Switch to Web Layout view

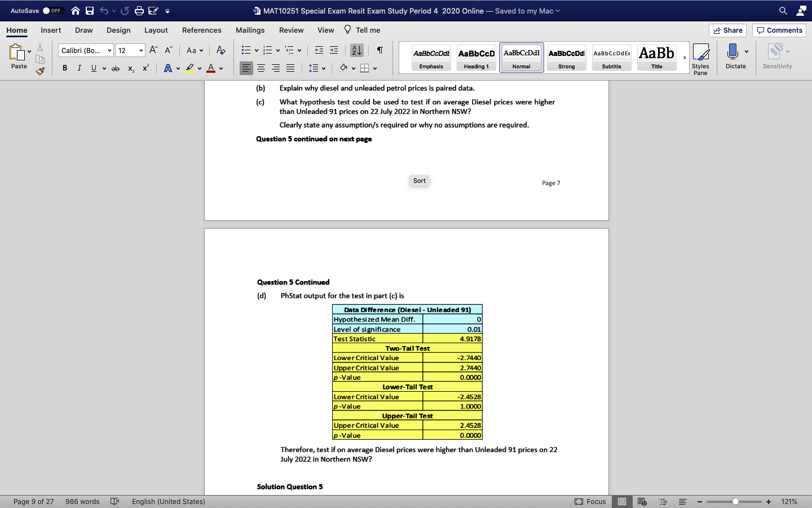coord(641,501)
